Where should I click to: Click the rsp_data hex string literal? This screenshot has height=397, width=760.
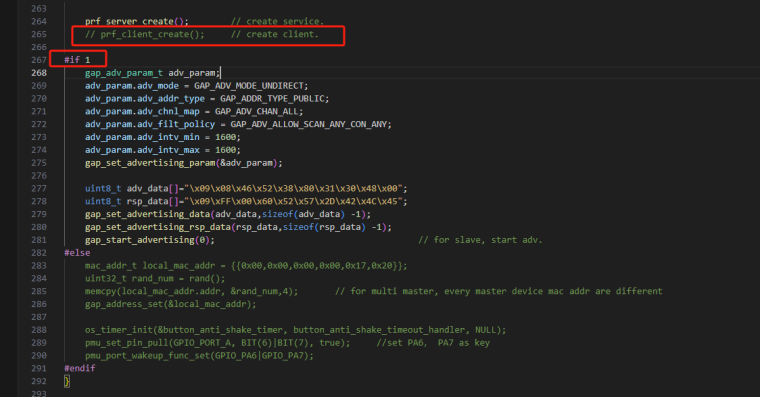(293, 201)
